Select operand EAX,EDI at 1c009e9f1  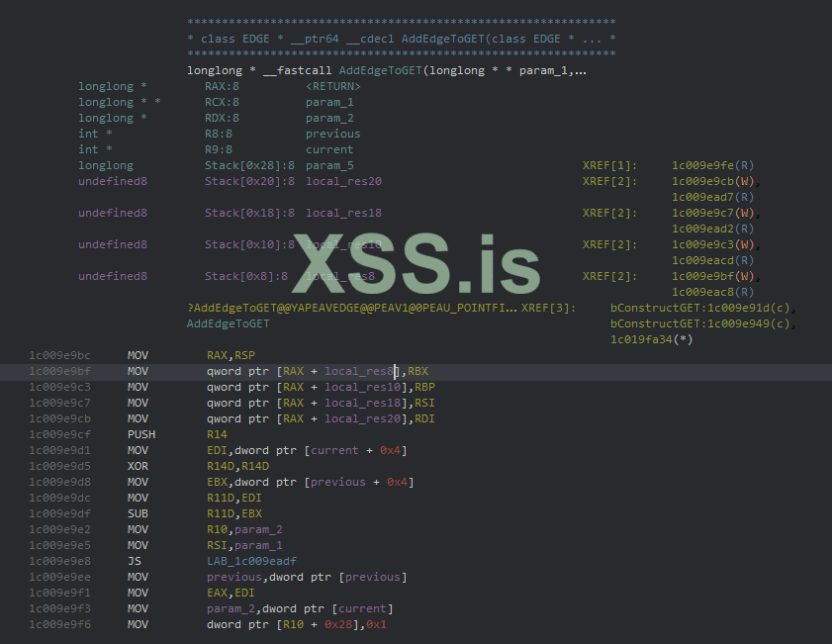[231, 594]
